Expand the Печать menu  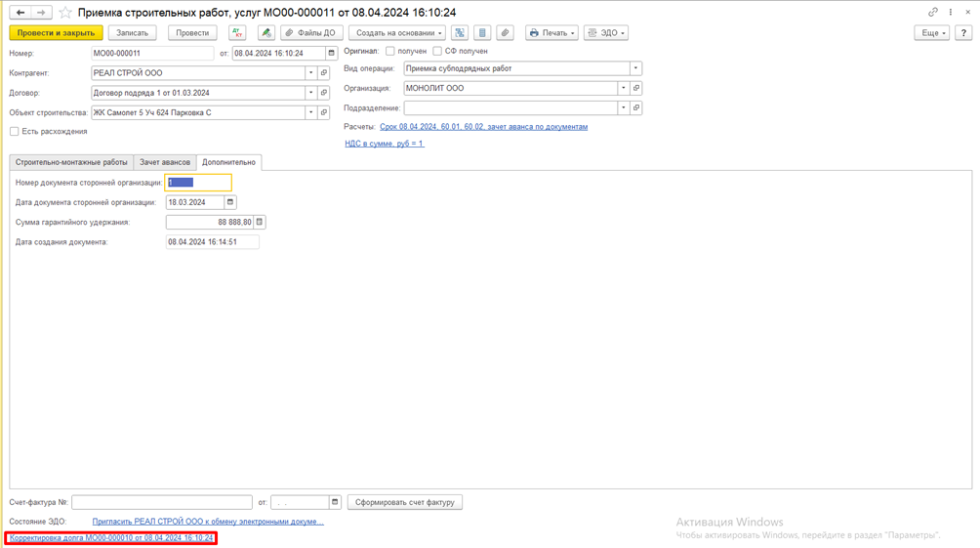tap(551, 33)
